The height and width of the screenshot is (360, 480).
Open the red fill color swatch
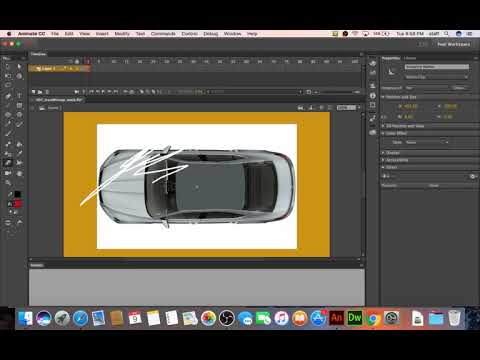tap(18, 204)
